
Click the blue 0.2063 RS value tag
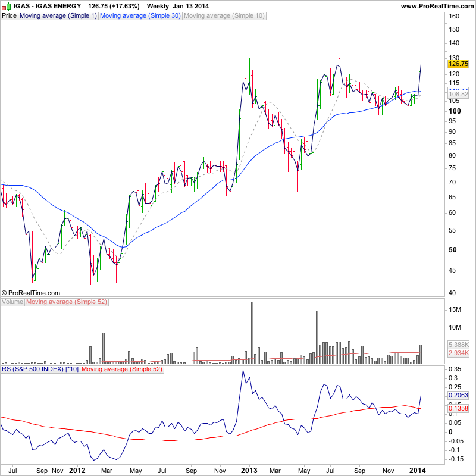(x=458, y=395)
